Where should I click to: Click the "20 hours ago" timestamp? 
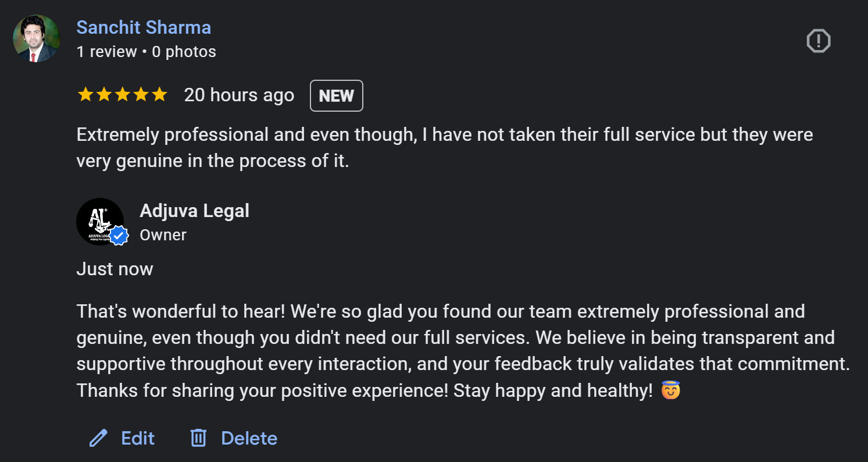click(239, 95)
